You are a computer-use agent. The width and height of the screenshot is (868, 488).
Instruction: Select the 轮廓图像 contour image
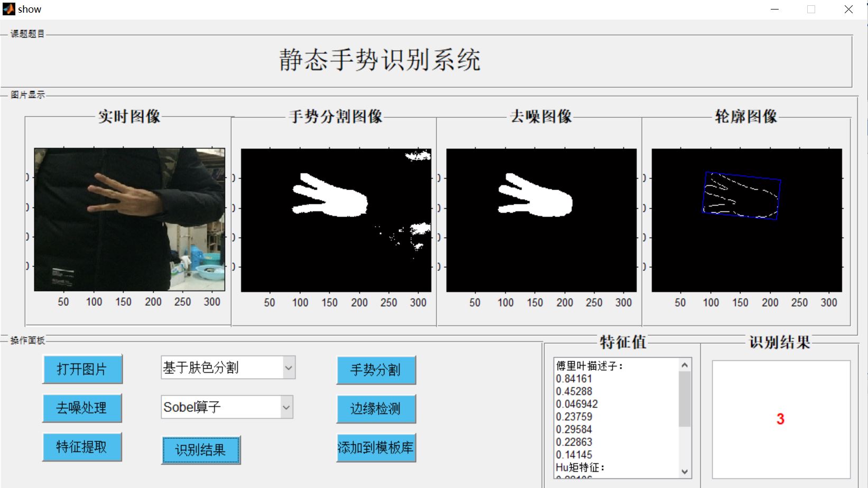click(747, 220)
